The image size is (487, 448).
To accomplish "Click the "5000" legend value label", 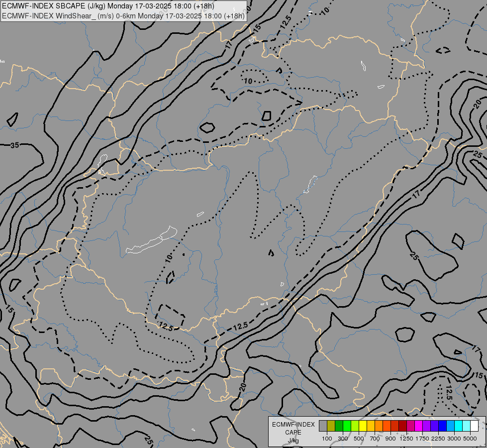I will click(x=470, y=439).
